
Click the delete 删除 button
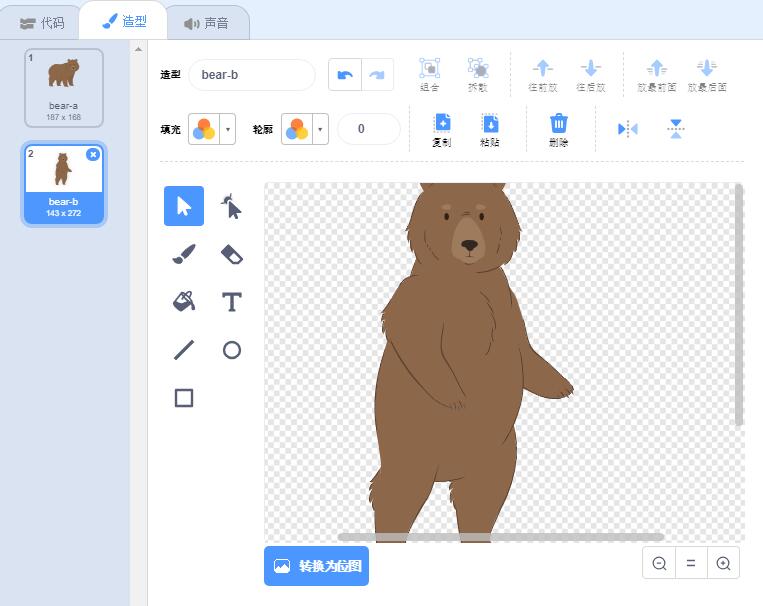559,129
